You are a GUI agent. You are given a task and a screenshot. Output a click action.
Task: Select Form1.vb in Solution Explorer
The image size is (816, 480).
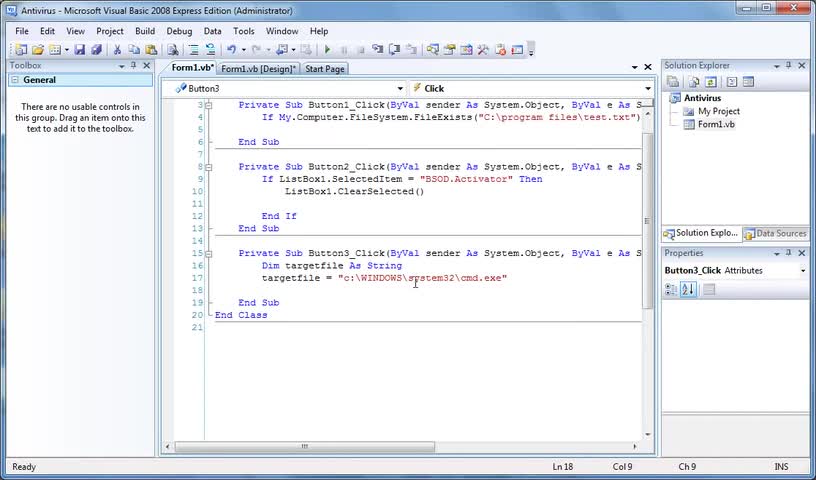coord(716,124)
